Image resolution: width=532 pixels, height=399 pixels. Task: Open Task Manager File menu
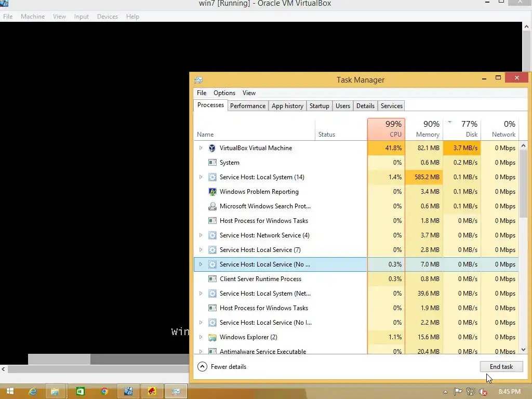[x=202, y=93]
